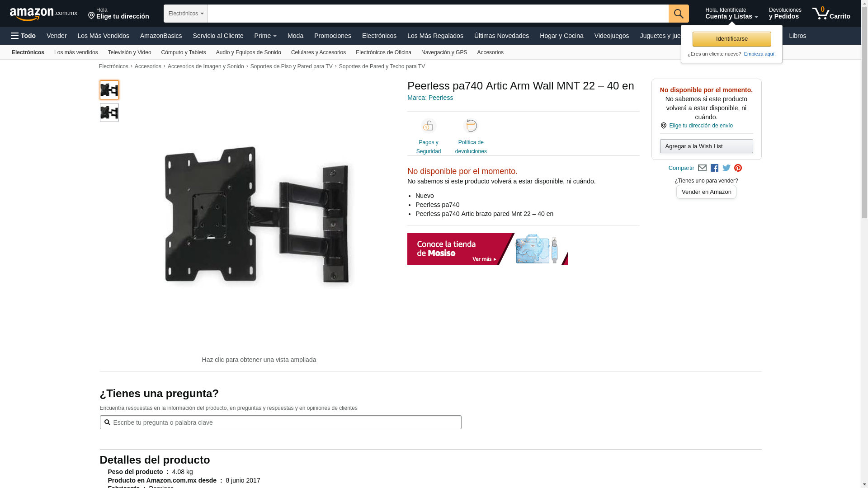Expand the Prime dropdown menu
Screen dimensions: 868x488
click(x=265, y=36)
